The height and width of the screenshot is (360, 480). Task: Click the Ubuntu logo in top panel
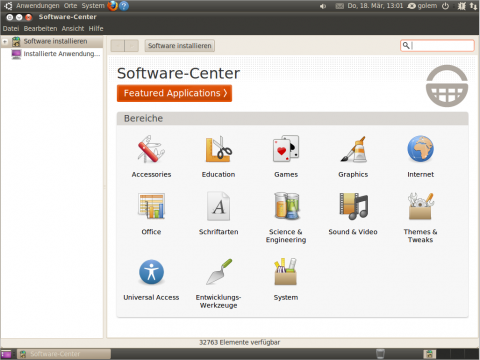click(8, 6)
